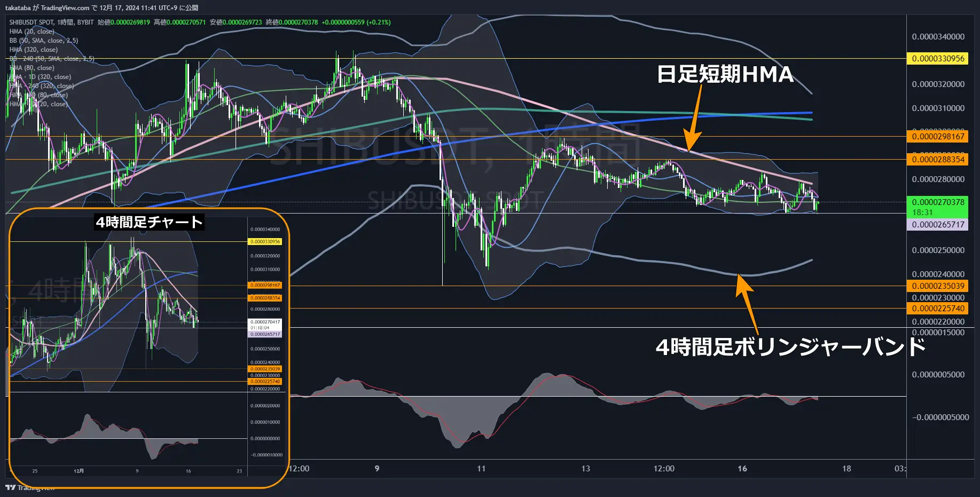The image size is (980, 497).
Task: Click the date 16 on main time axis
Action: (742, 469)
